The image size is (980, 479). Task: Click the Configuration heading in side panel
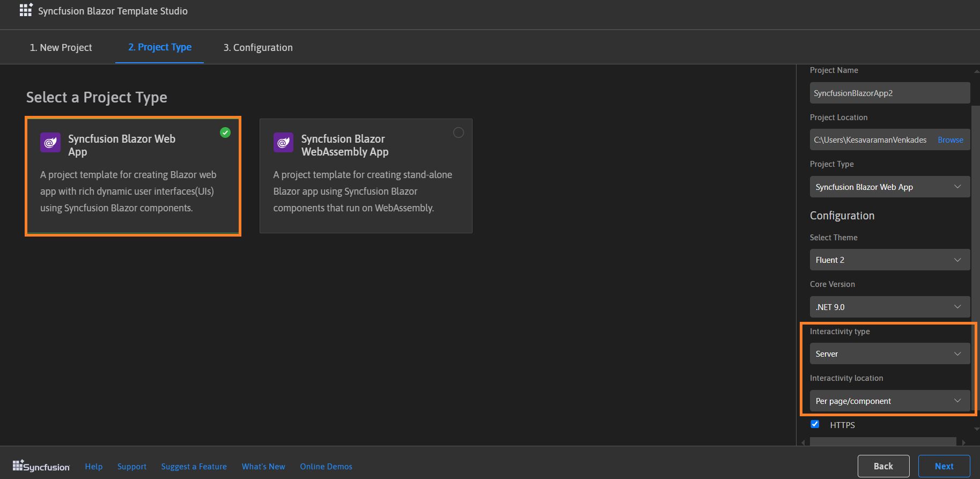pyautogui.click(x=842, y=216)
